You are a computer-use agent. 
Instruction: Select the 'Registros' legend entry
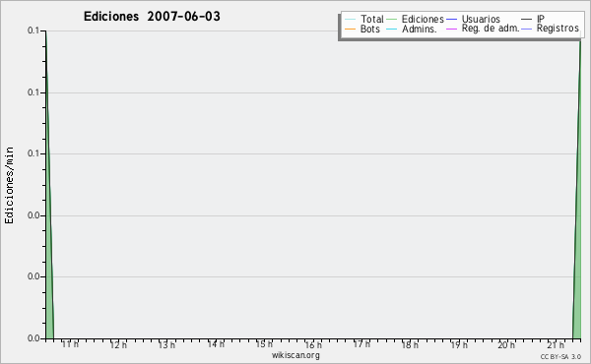550,29
